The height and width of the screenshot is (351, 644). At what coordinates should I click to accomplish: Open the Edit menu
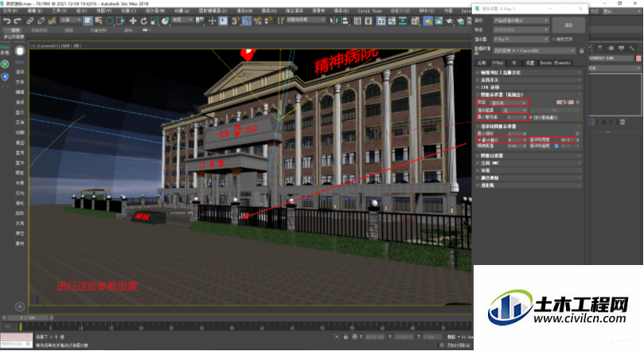pos(34,10)
